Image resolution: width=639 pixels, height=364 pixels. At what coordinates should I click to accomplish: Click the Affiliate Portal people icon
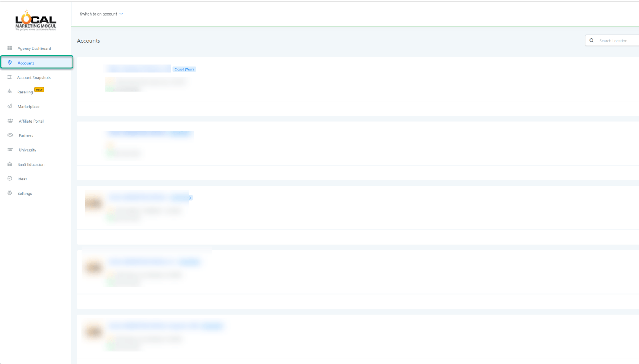point(10,121)
